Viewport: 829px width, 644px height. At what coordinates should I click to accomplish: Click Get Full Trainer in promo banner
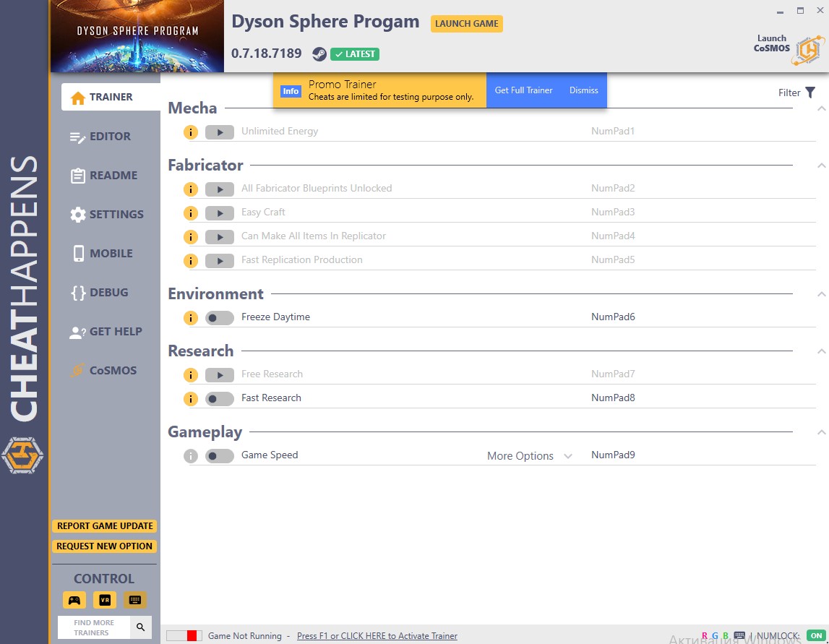[523, 90]
